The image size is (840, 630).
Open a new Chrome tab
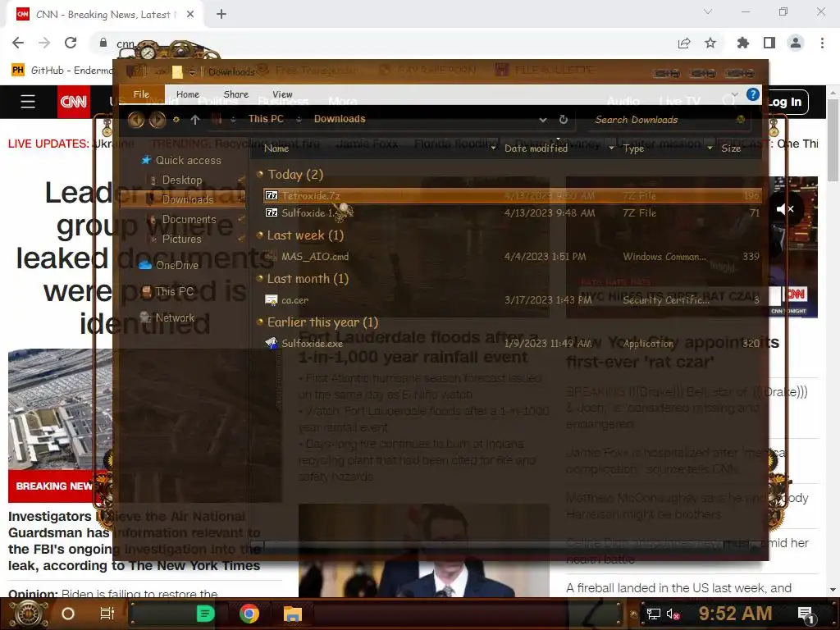point(221,15)
